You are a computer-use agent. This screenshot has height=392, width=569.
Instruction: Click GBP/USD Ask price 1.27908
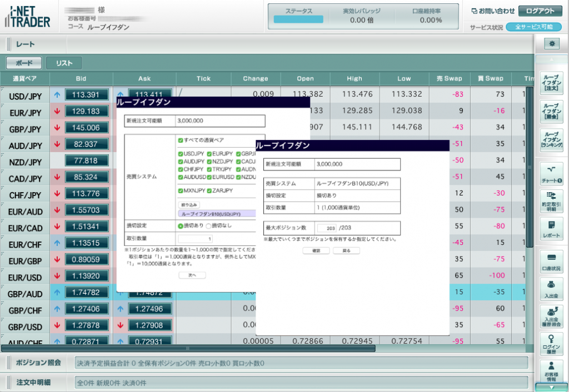pyautogui.click(x=149, y=325)
